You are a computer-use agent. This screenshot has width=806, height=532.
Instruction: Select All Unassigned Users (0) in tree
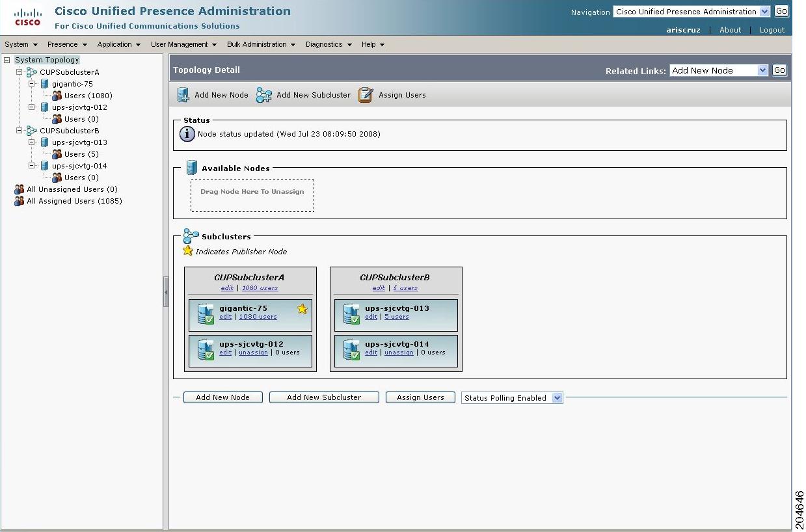72,189
